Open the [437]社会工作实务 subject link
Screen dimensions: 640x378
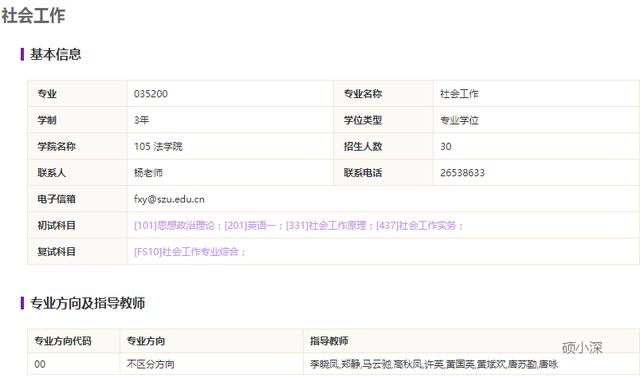(x=416, y=225)
